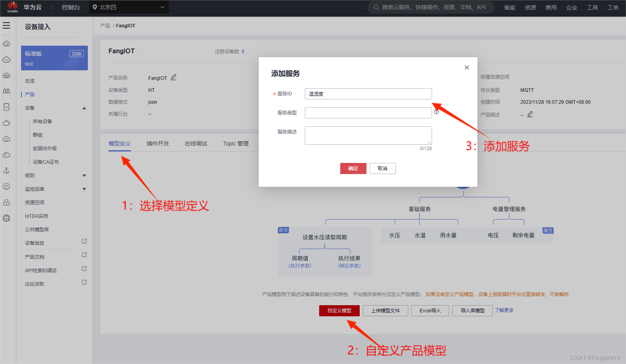The height and width of the screenshot is (364, 626).
Task: Open 备案 in the top bar
Action: click(510, 8)
